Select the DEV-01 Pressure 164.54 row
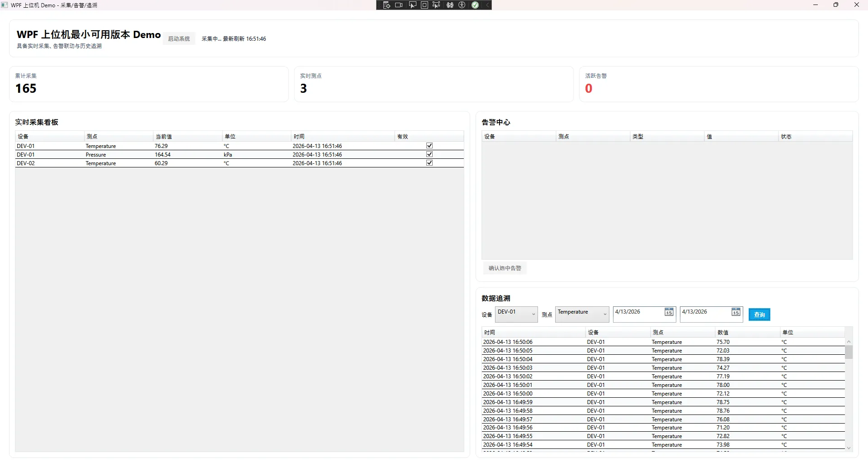Image resolution: width=868 pixels, height=467 pixels. tap(240, 154)
